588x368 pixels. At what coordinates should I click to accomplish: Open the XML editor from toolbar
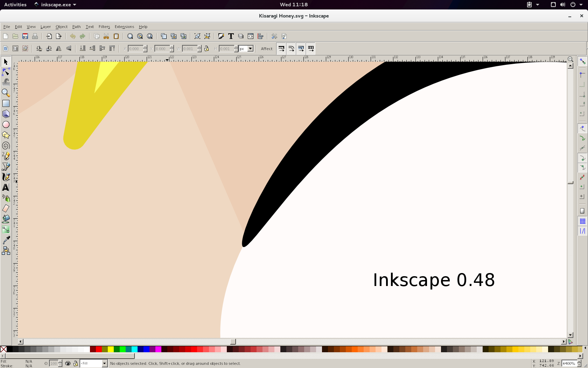251,36
